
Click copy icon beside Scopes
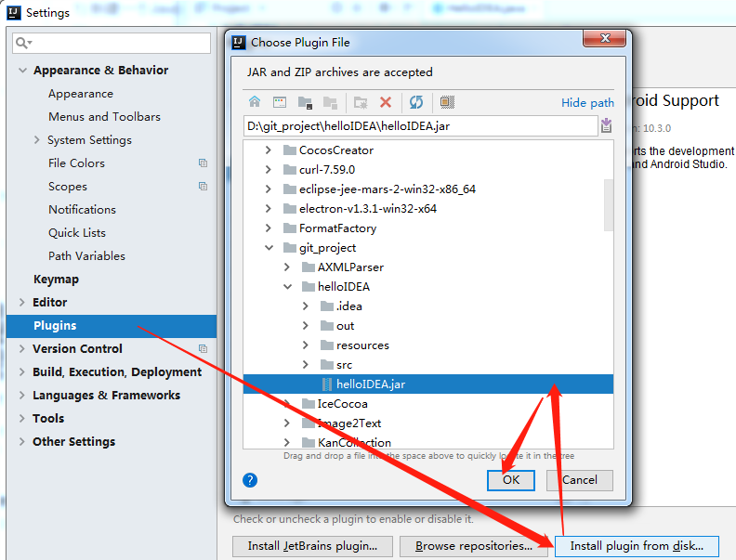pos(203,186)
